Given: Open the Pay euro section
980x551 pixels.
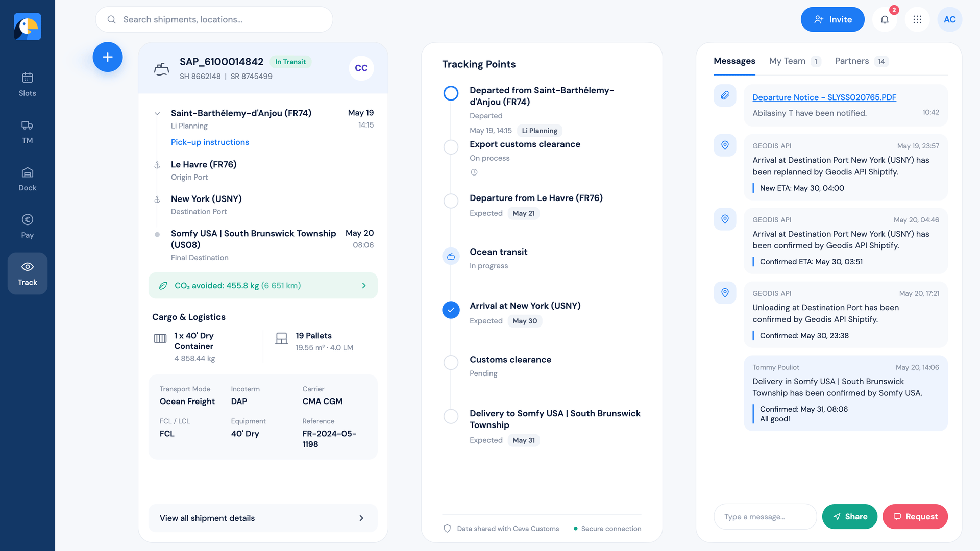Looking at the screenshot, I should click(28, 227).
